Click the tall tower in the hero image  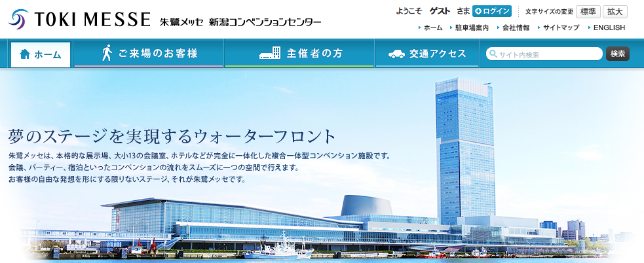tap(464, 150)
